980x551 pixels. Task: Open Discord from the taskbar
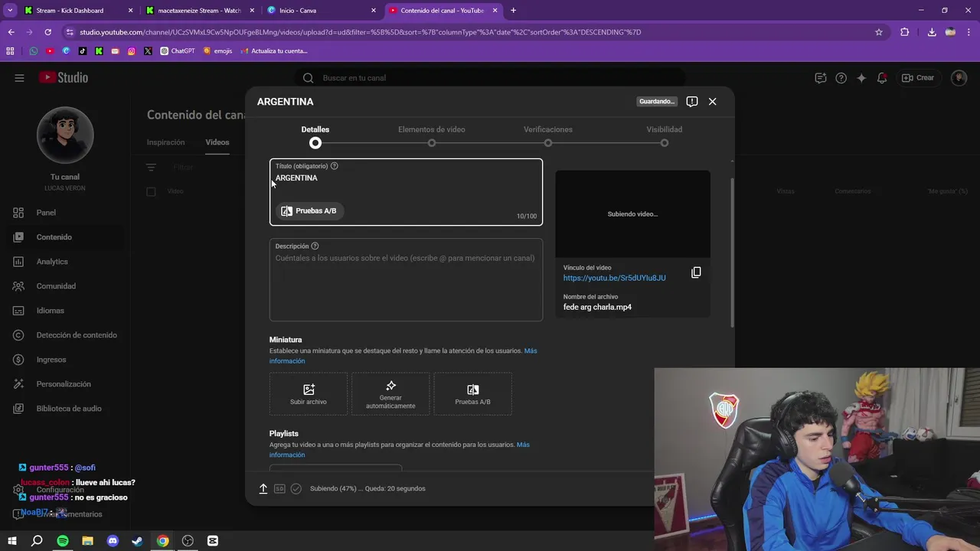click(x=113, y=541)
